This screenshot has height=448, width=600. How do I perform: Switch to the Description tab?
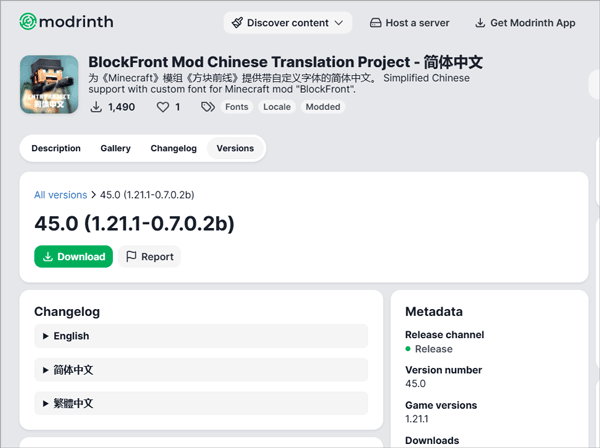pyautogui.click(x=56, y=148)
